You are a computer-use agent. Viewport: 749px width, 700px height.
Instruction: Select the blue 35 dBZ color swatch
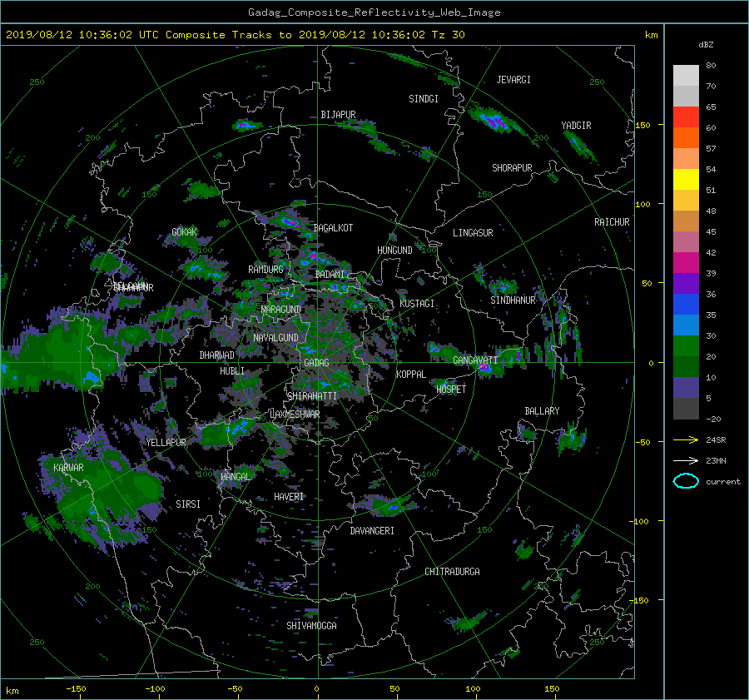(686, 304)
